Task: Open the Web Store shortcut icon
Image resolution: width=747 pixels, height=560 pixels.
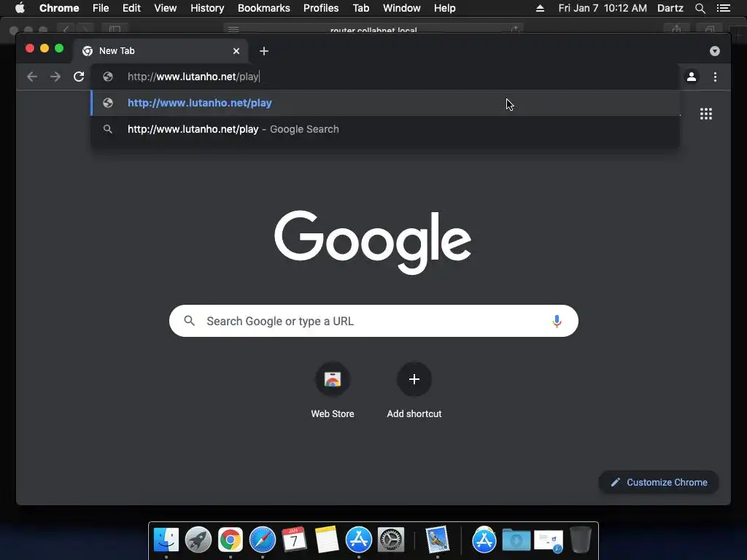Action: pyautogui.click(x=333, y=379)
